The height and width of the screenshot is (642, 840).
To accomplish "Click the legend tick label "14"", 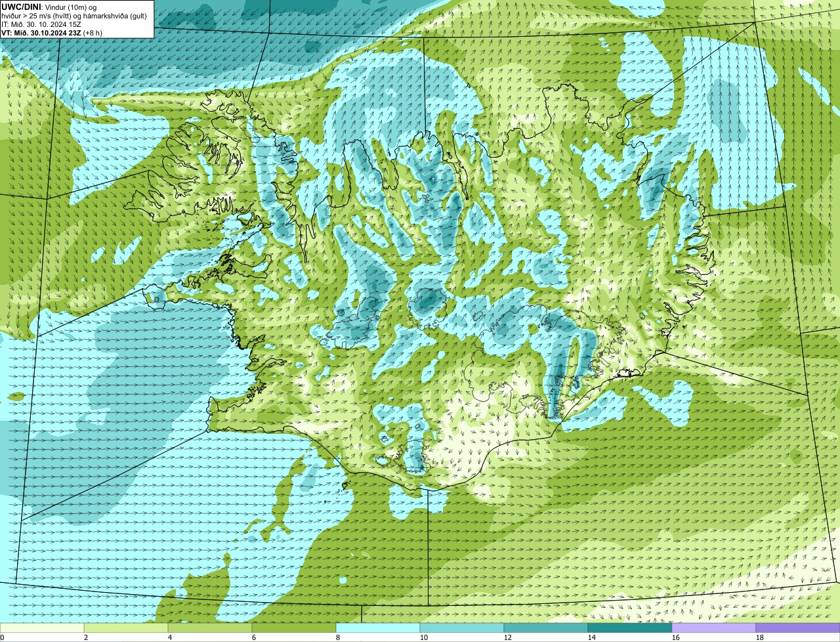I will tap(592, 637).
